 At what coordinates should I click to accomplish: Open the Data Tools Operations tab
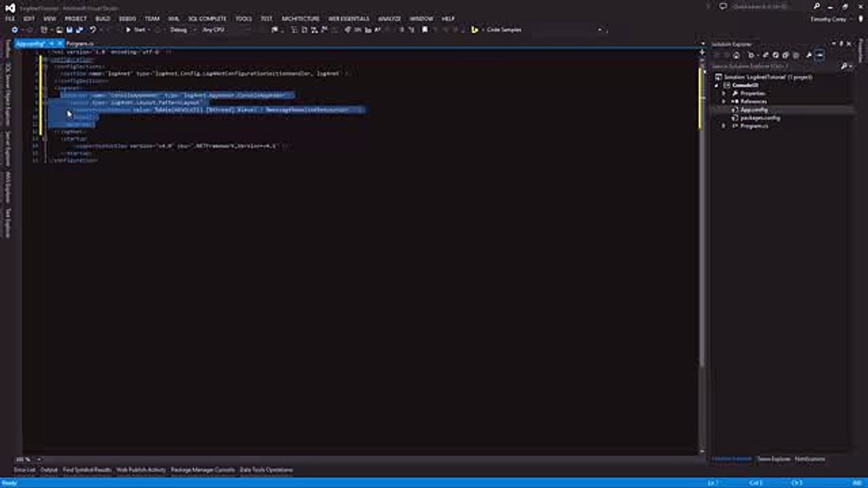pyautogui.click(x=267, y=470)
